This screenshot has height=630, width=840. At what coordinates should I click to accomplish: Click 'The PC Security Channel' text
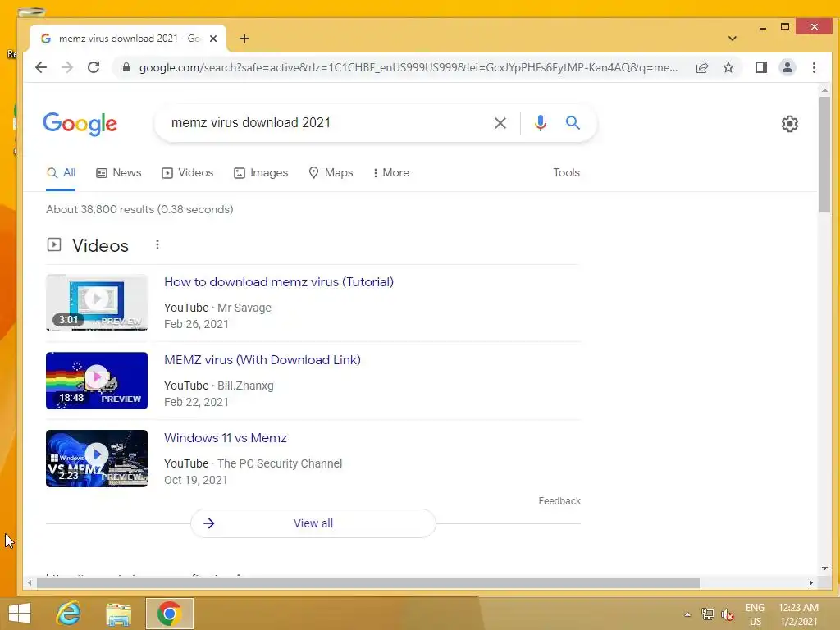[280, 463]
